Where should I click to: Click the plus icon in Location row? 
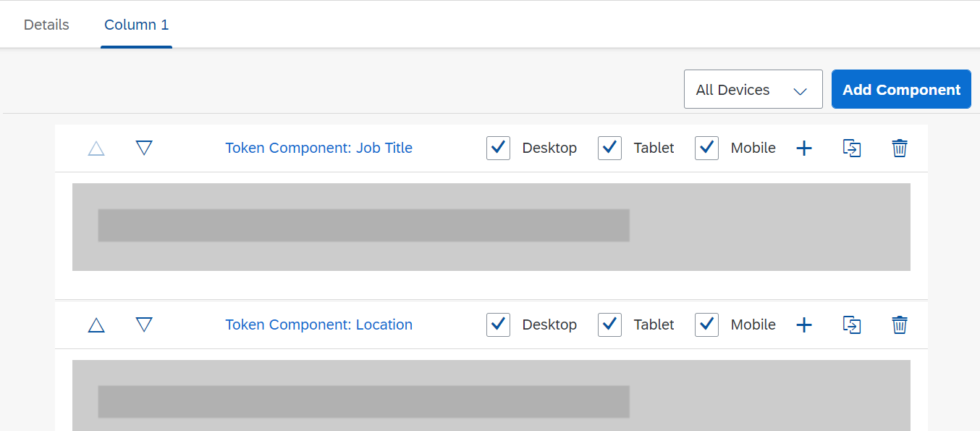click(x=804, y=325)
